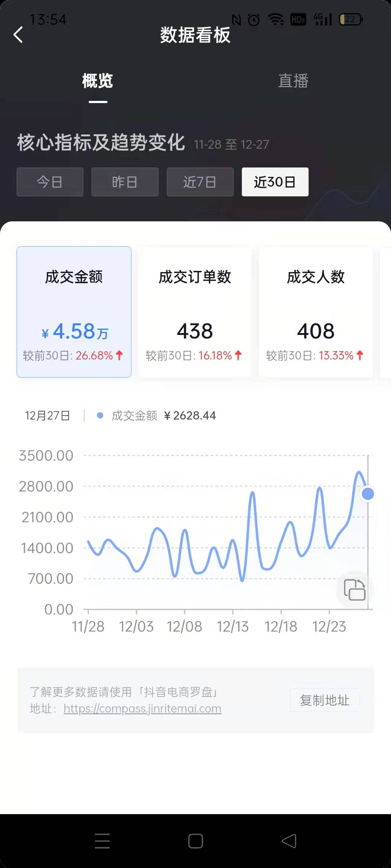Select the 近30日 time range
This screenshot has width=391, height=868.
click(275, 182)
